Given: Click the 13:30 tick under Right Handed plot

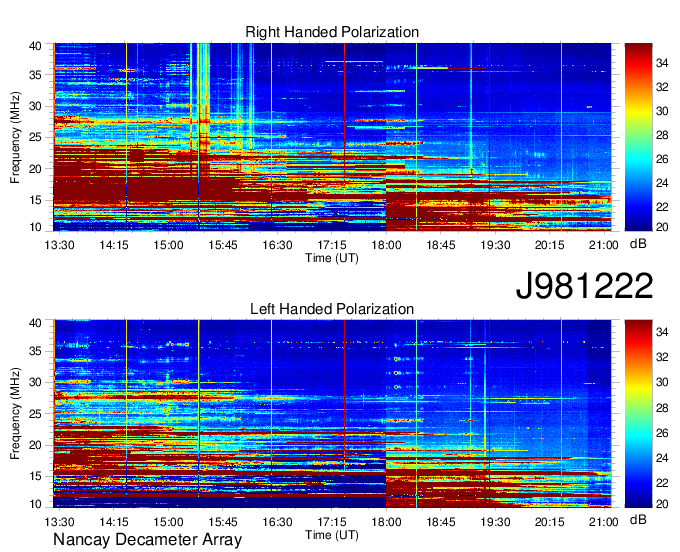Looking at the screenshot, I should point(59,245).
